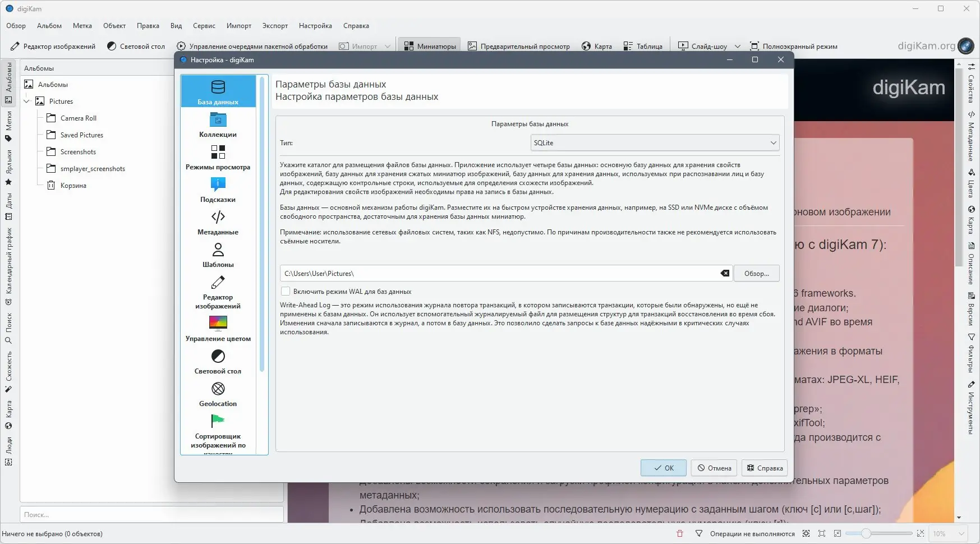Image resolution: width=980 pixels, height=544 pixels.
Task: Enable WAL mode checkbox for databases
Action: click(x=286, y=292)
